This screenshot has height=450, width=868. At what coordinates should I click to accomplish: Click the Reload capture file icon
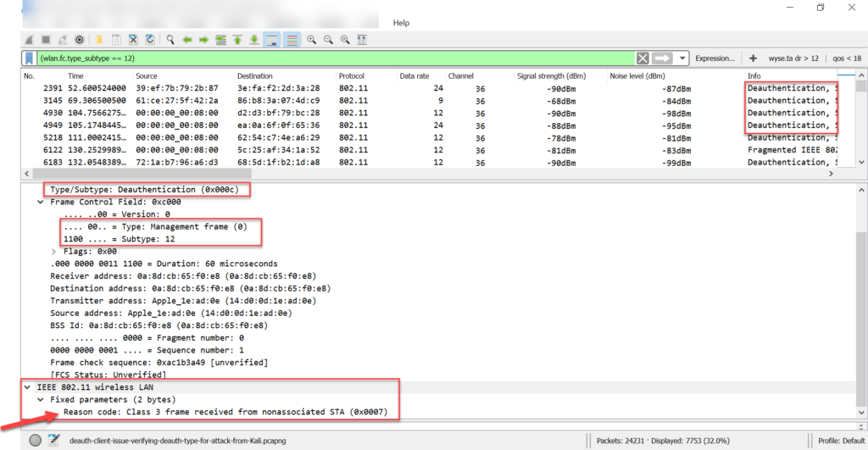point(150,40)
